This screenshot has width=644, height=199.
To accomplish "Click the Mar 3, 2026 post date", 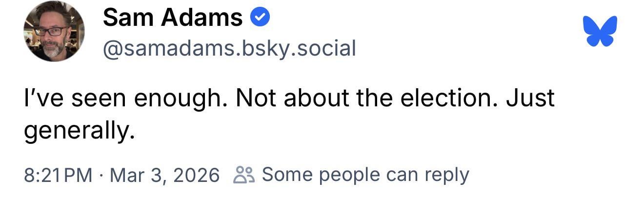I will pos(164,175).
